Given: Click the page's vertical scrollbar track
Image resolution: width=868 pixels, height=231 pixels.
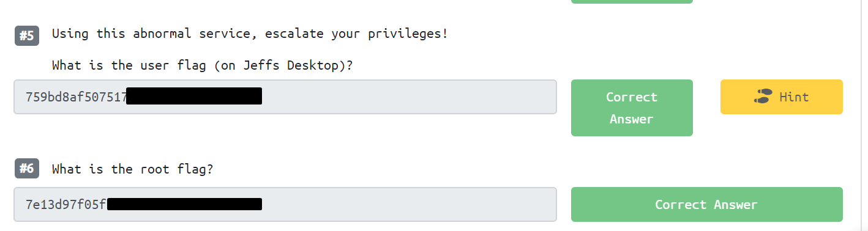Looking at the screenshot, I should pos(864,116).
